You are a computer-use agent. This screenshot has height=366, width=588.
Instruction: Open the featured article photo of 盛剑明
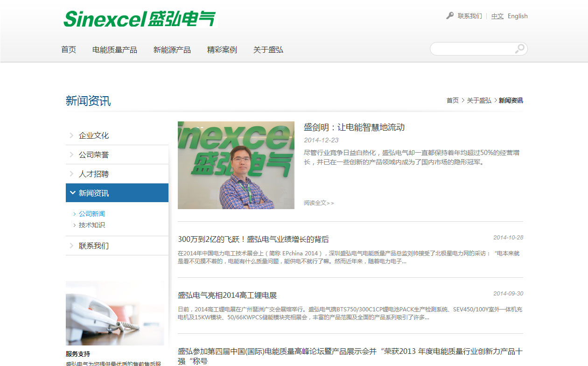click(x=236, y=165)
